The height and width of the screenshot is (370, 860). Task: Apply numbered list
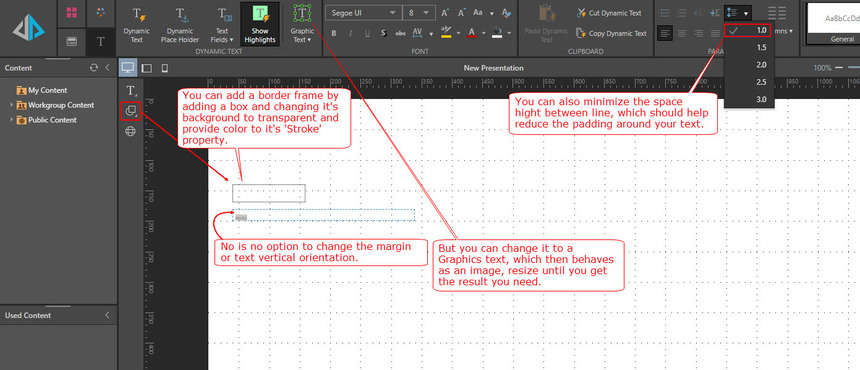(x=682, y=13)
